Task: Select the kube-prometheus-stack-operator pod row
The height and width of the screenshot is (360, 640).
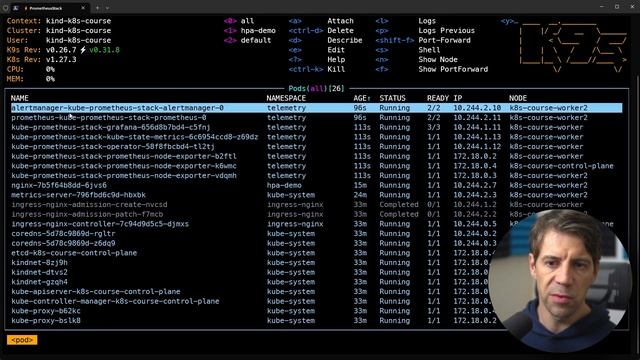Action: click(316, 147)
